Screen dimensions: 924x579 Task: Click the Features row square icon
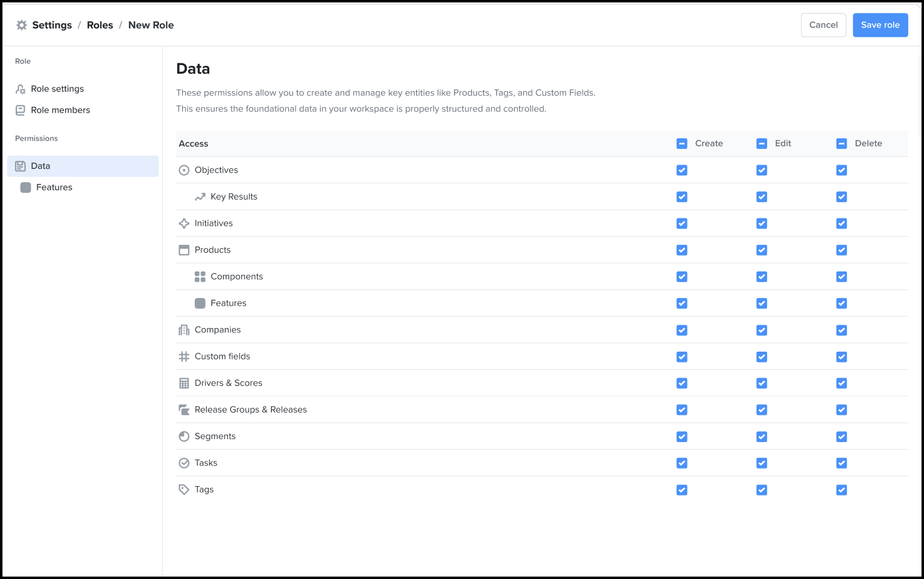click(x=200, y=303)
